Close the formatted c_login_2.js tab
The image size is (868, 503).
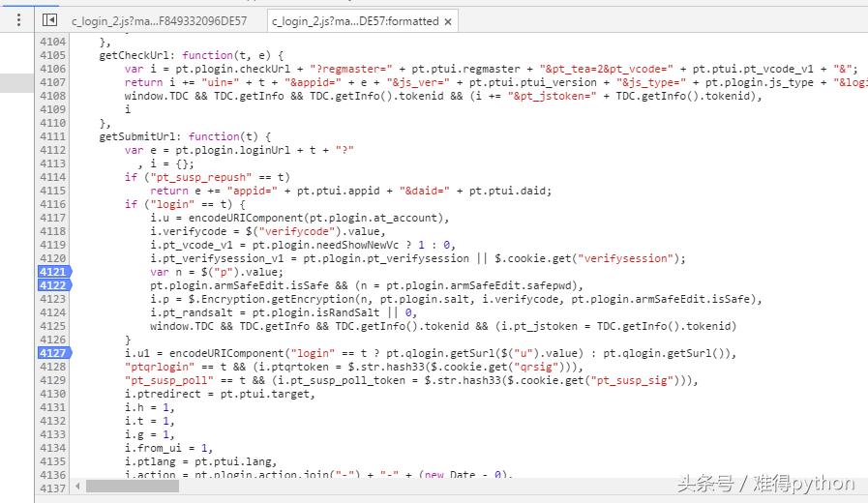448,20
